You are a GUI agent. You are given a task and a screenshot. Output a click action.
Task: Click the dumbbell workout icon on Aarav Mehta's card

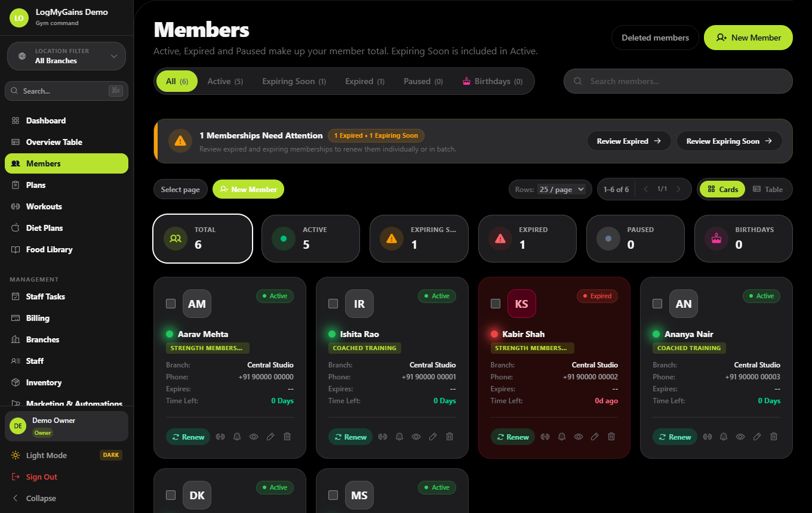[220, 437]
